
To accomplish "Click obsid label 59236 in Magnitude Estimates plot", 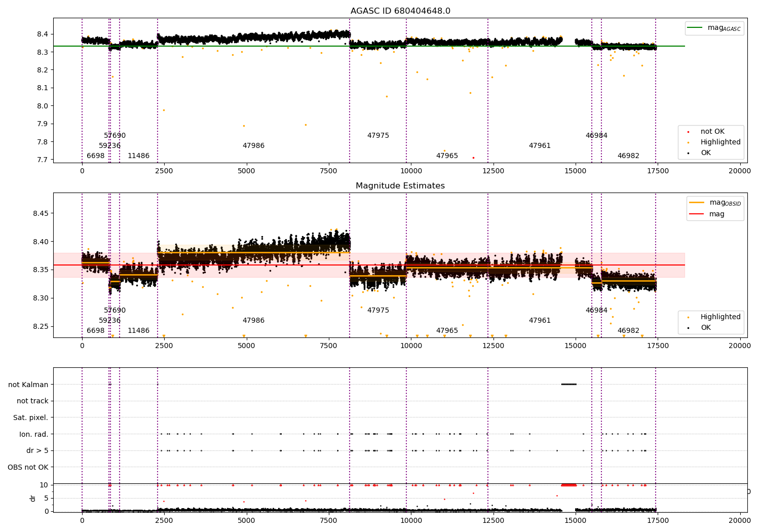I will [110, 321].
